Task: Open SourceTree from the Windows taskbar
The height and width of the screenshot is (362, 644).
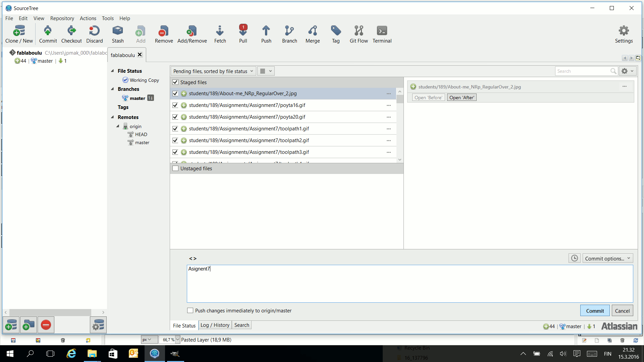Action: pyautogui.click(x=155, y=353)
